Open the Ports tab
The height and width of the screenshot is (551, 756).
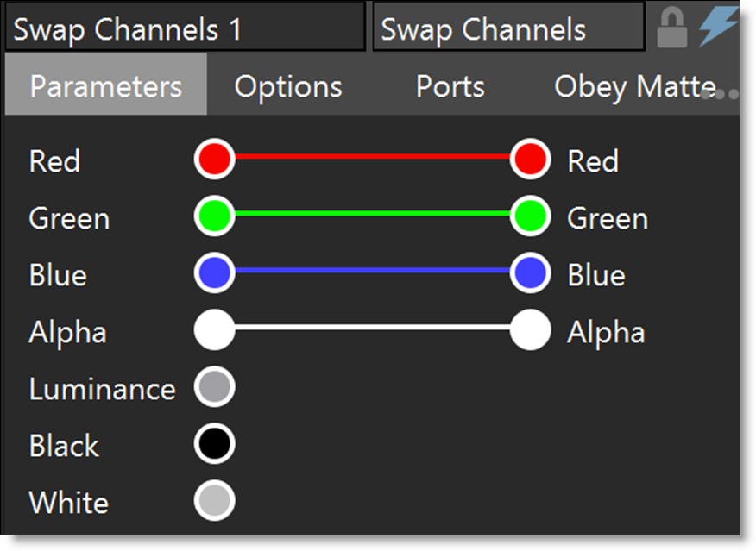(x=450, y=87)
